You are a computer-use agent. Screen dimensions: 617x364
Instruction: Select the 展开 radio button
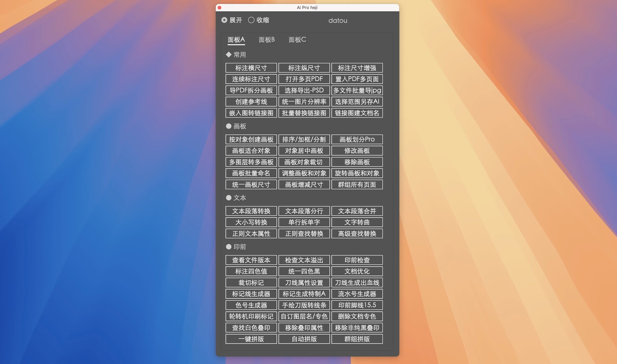click(224, 20)
